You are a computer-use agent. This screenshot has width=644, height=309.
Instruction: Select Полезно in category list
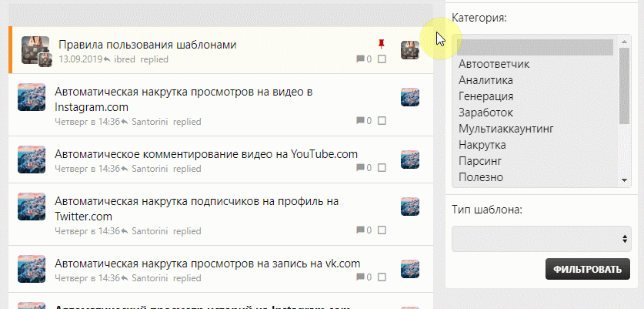[535, 177]
